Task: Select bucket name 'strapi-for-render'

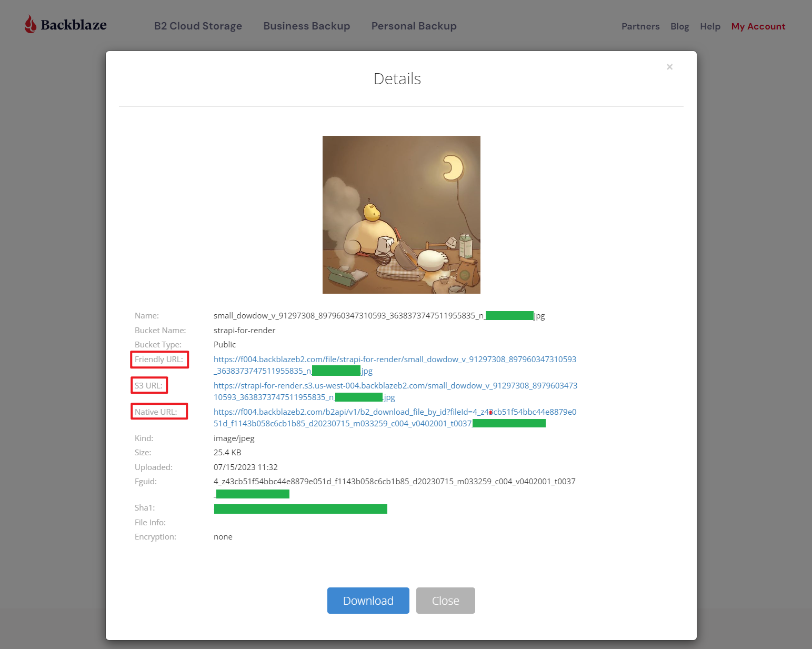Action: click(244, 330)
